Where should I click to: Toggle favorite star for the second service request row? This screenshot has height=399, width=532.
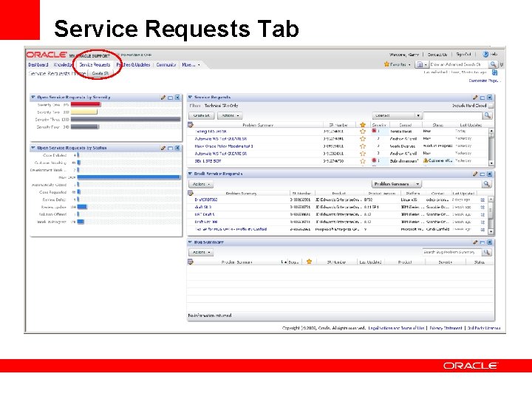coord(363,138)
